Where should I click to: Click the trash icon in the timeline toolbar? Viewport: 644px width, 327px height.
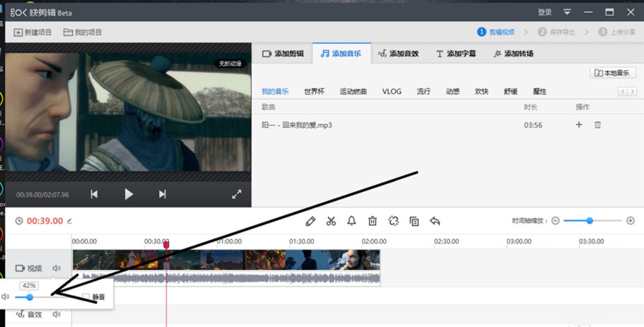pos(373,222)
